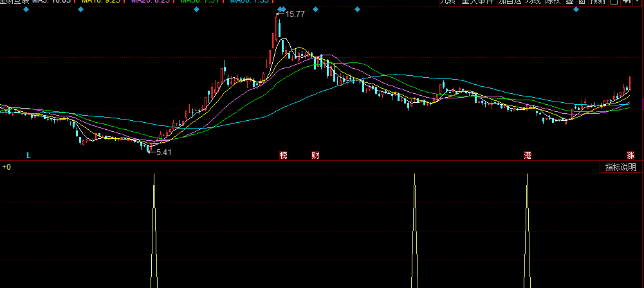This screenshot has height=288, width=644.
Task: Click the red 涨 marker icon
Action: [x=630, y=156]
